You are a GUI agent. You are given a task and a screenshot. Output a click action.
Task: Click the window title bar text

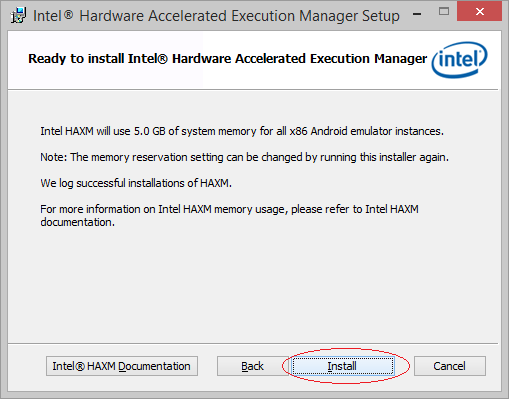click(x=216, y=16)
